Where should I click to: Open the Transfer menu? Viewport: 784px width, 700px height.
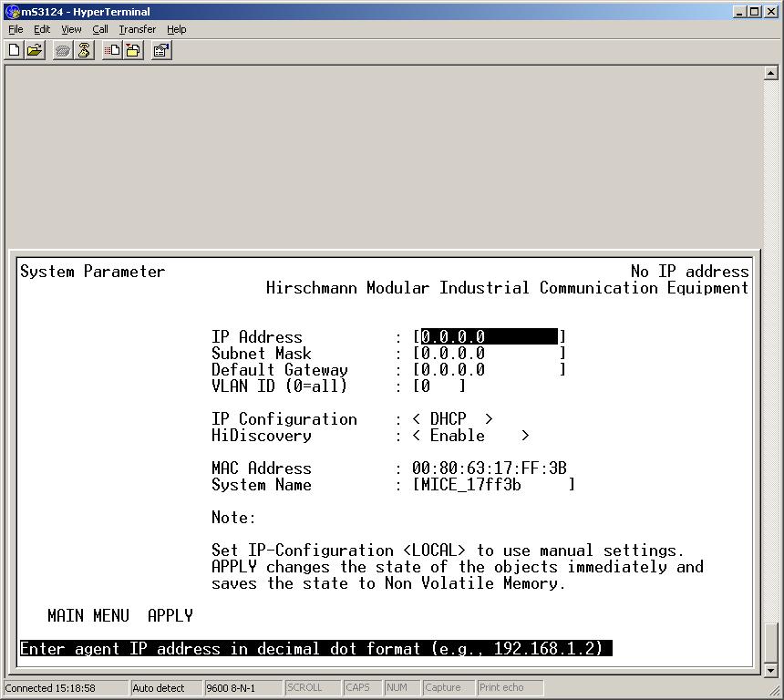click(137, 29)
